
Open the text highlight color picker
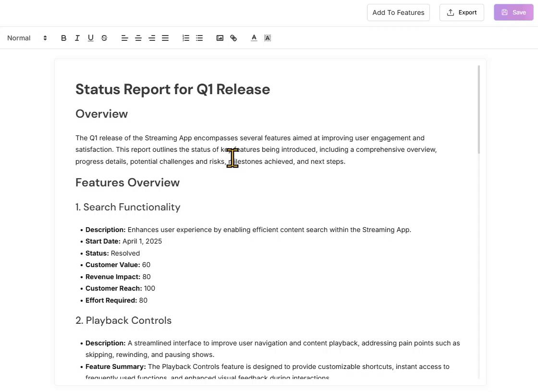[x=268, y=38]
